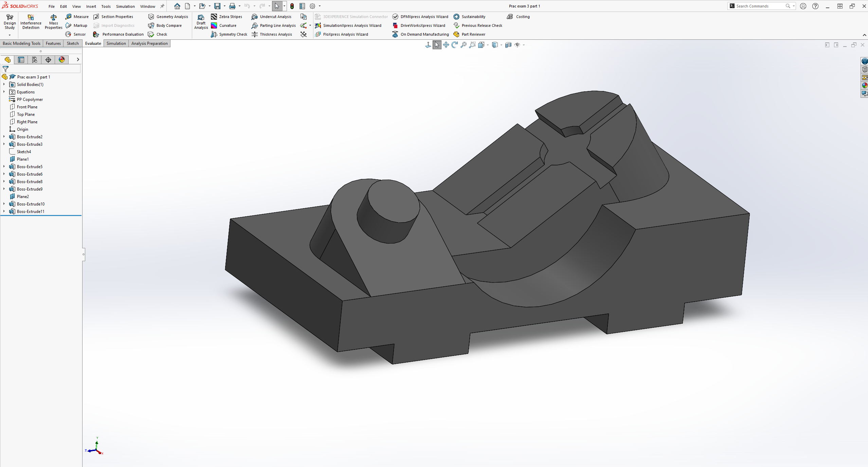
Task: Toggle Curvature display
Action: click(223, 25)
